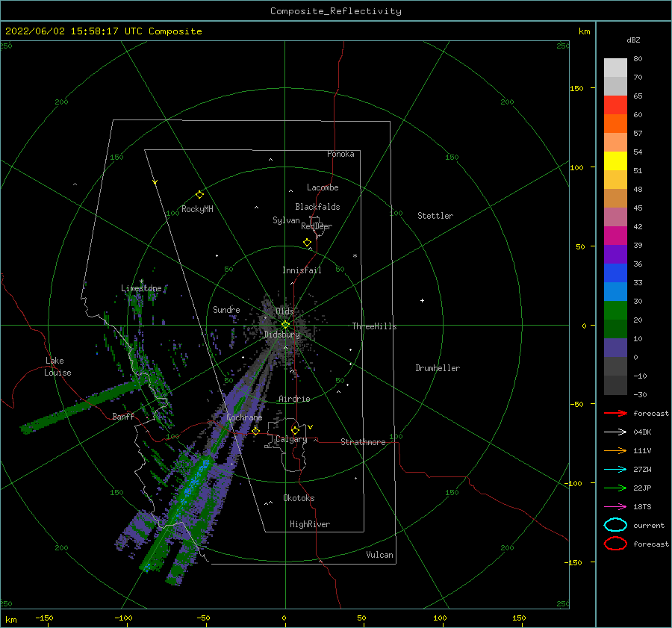Click the Vulcan town label

(379, 555)
